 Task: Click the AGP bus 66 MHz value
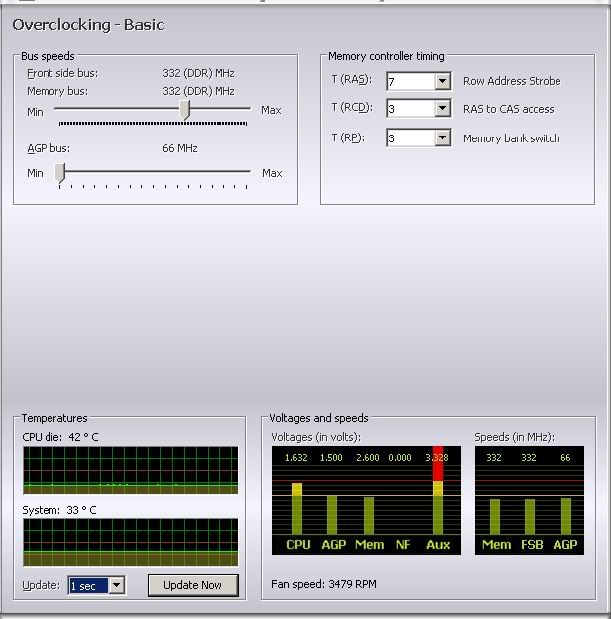point(180,148)
